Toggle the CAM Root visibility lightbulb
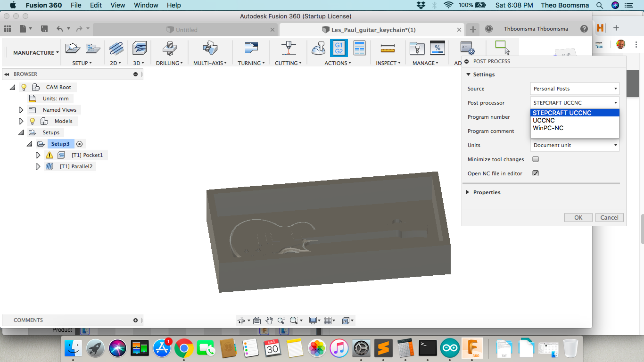644x362 pixels. point(24,87)
